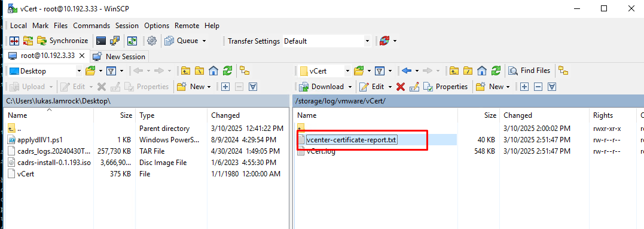The height and width of the screenshot is (229, 644).
Task: Refresh the remote panel with green arrows
Action: click(496, 71)
